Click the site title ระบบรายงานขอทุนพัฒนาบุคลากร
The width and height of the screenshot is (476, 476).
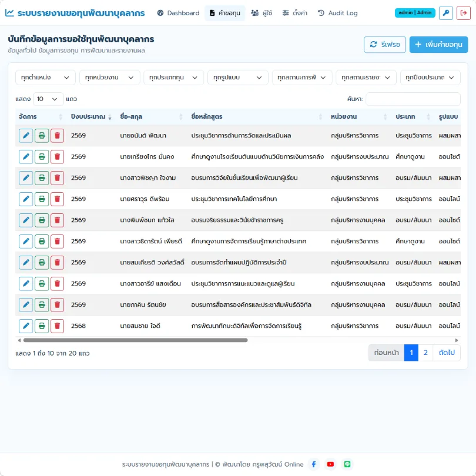(75, 13)
